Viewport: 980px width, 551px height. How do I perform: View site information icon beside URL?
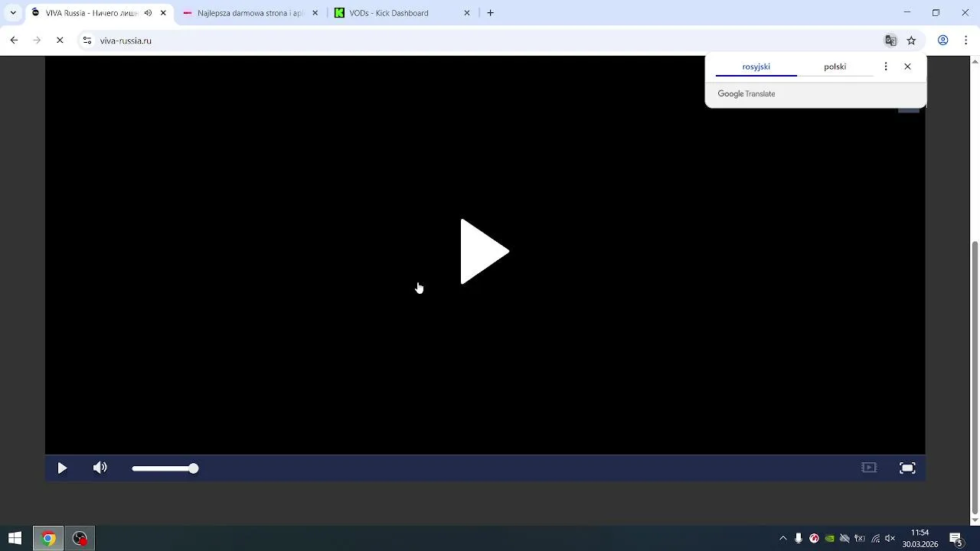point(87,41)
